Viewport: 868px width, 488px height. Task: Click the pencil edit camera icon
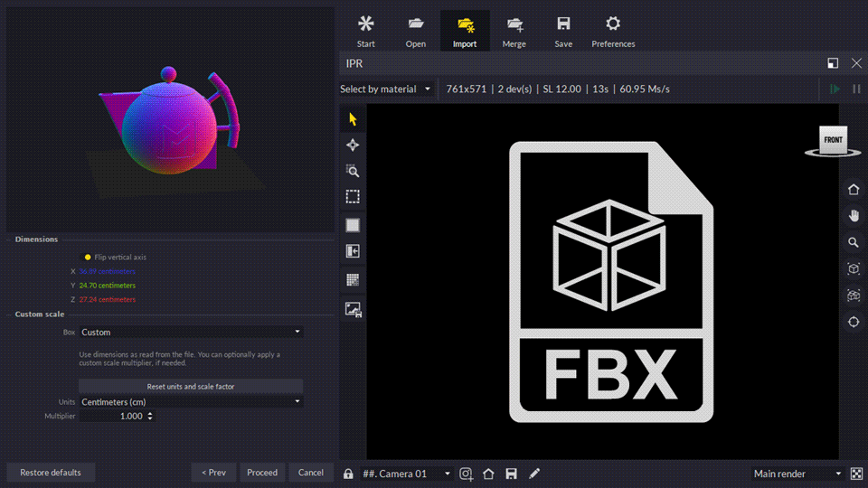pos(534,474)
